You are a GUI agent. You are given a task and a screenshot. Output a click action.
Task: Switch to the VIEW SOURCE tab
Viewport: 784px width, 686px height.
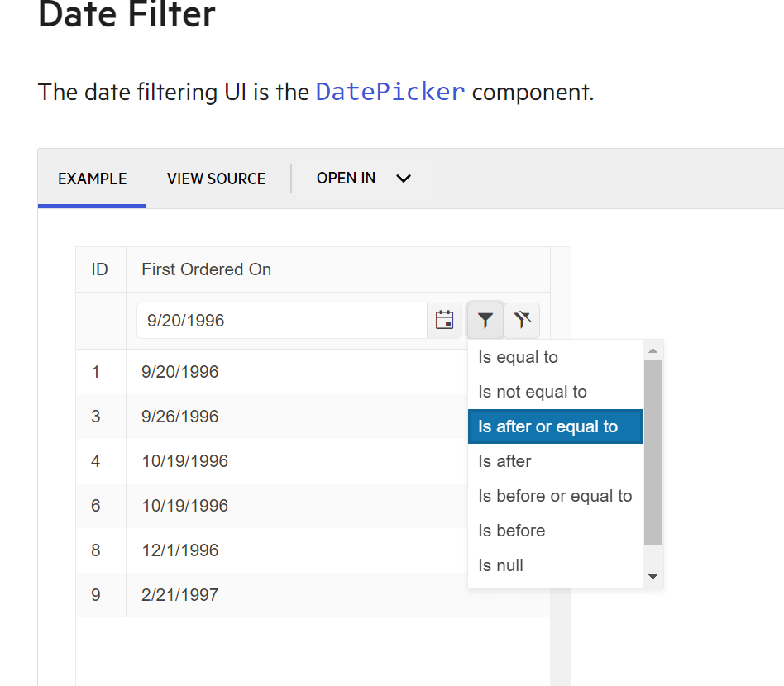point(216,179)
